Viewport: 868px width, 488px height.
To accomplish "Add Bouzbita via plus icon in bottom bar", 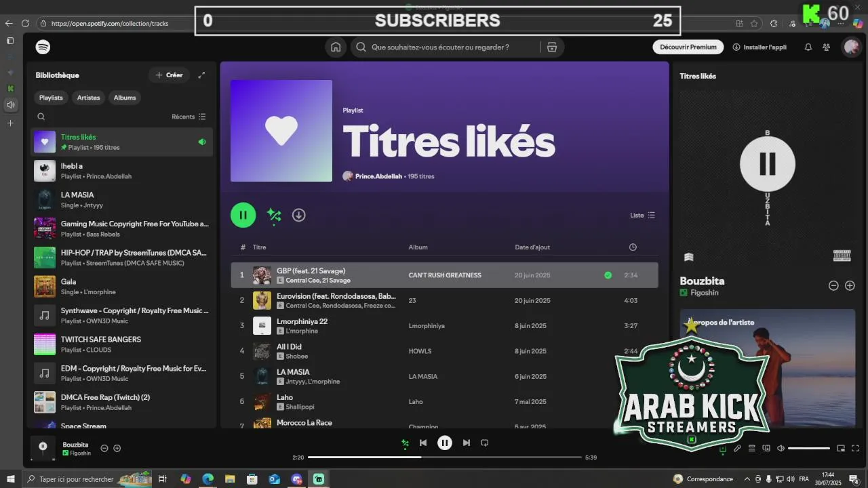I will point(117,448).
